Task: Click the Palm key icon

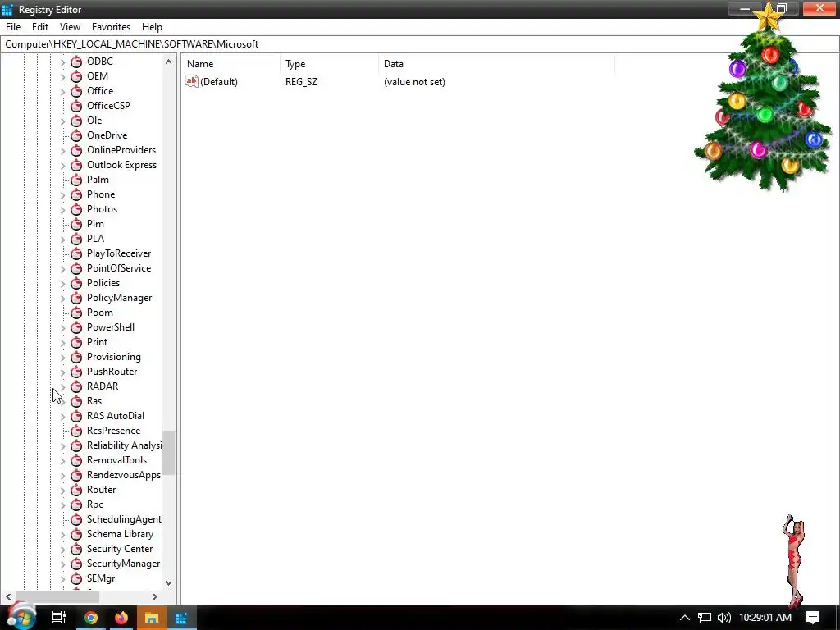Action: pos(76,180)
